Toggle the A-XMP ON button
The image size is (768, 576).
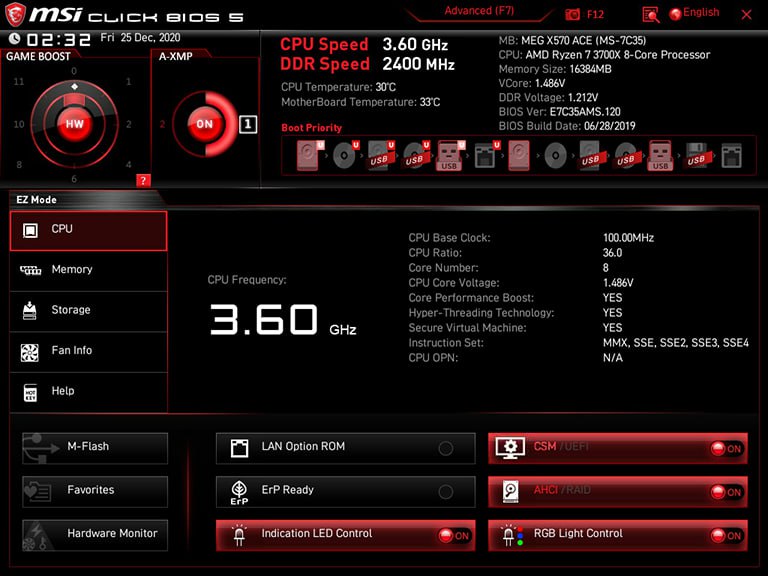(205, 124)
